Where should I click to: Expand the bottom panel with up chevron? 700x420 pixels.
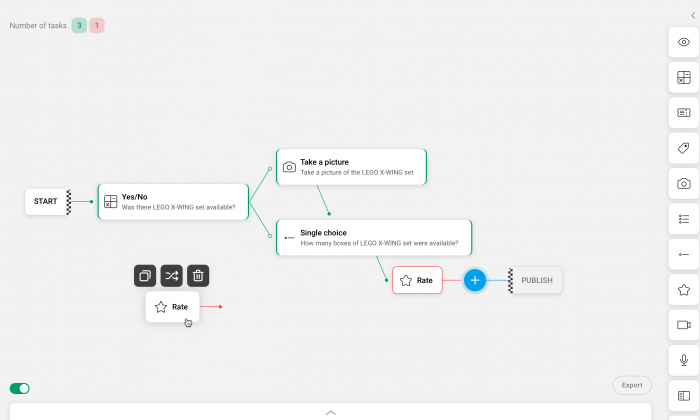click(x=330, y=413)
